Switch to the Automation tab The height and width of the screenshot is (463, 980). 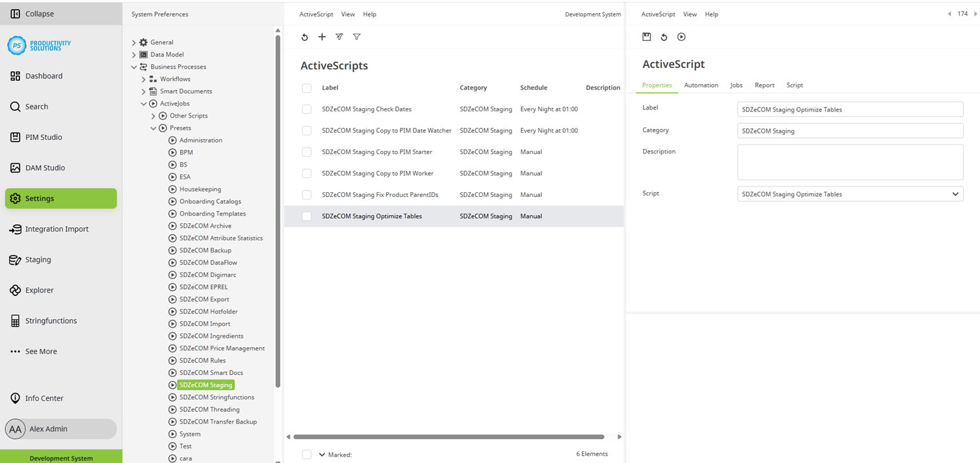[701, 85]
